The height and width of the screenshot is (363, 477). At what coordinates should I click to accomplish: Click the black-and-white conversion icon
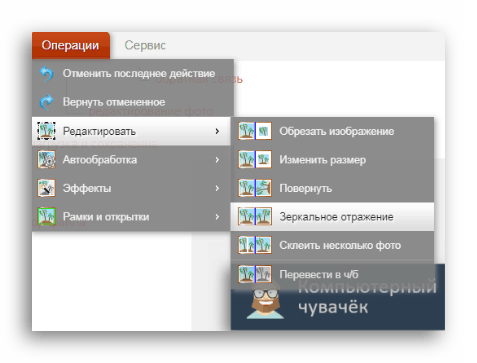click(255, 274)
